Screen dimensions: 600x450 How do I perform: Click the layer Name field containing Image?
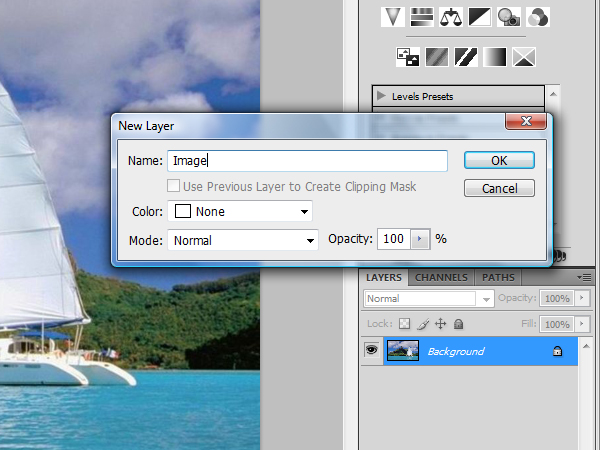(x=307, y=161)
